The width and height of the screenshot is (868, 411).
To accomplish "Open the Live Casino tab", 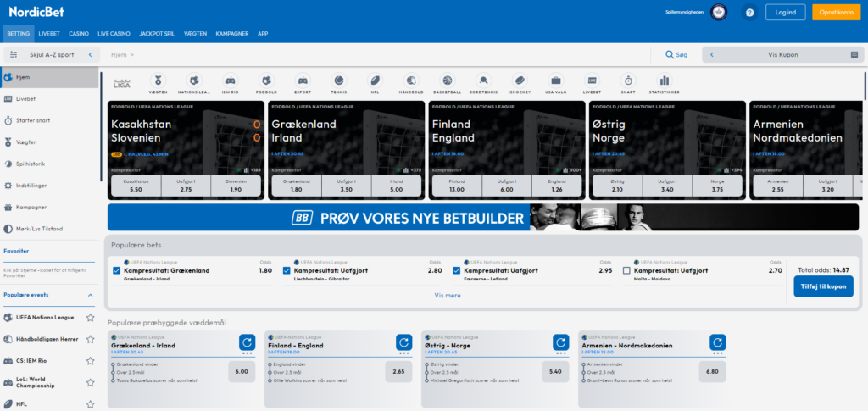I will [x=114, y=34].
